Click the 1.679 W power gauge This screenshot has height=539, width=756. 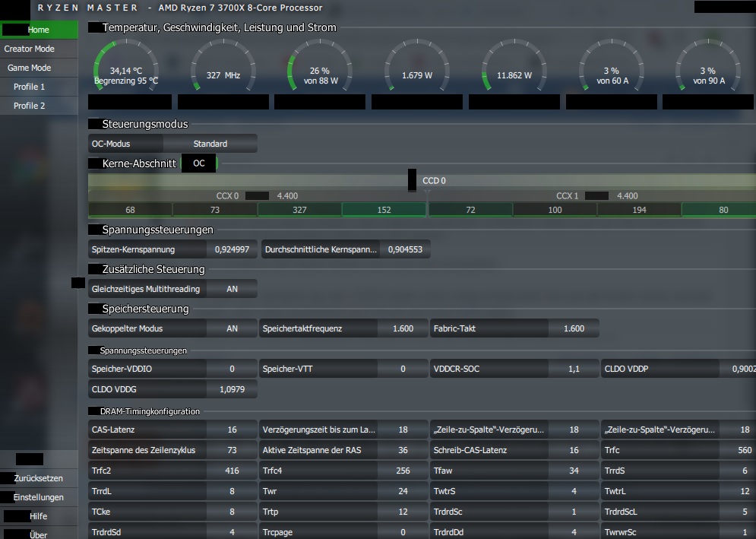point(417,67)
